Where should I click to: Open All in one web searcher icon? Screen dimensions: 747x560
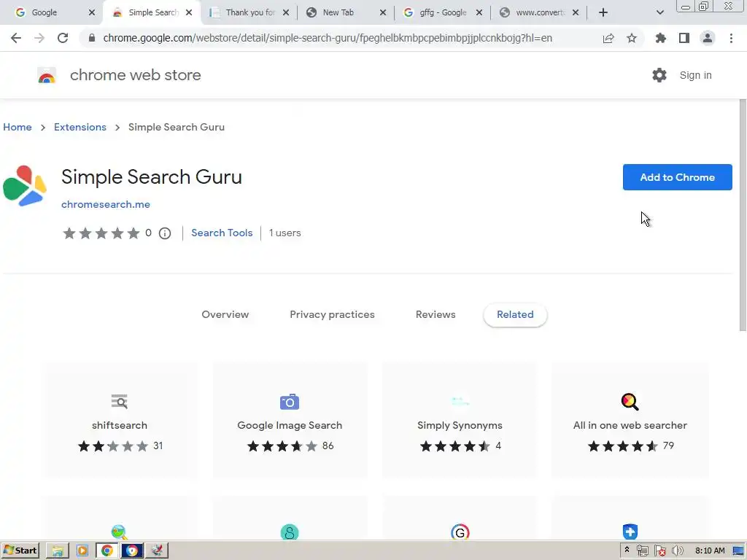pyautogui.click(x=630, y=402)
